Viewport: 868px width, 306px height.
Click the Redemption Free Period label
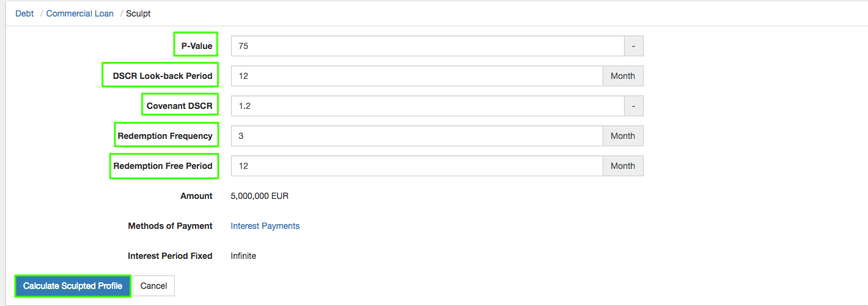click(163, 166)
